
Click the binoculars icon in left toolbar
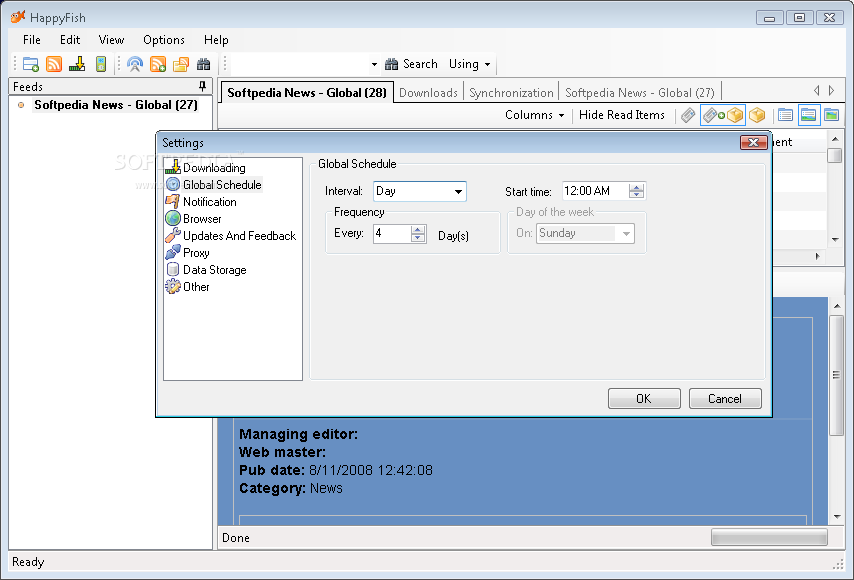click(204, 64)
